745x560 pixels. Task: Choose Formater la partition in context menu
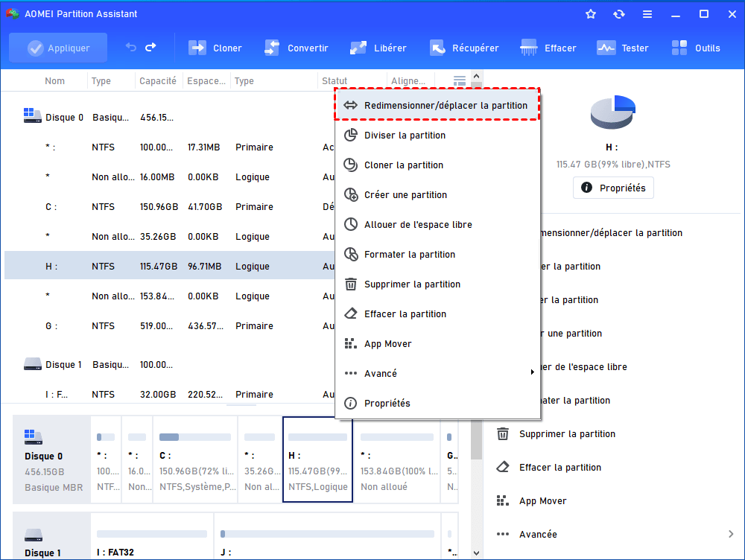[x=437, y=255]
